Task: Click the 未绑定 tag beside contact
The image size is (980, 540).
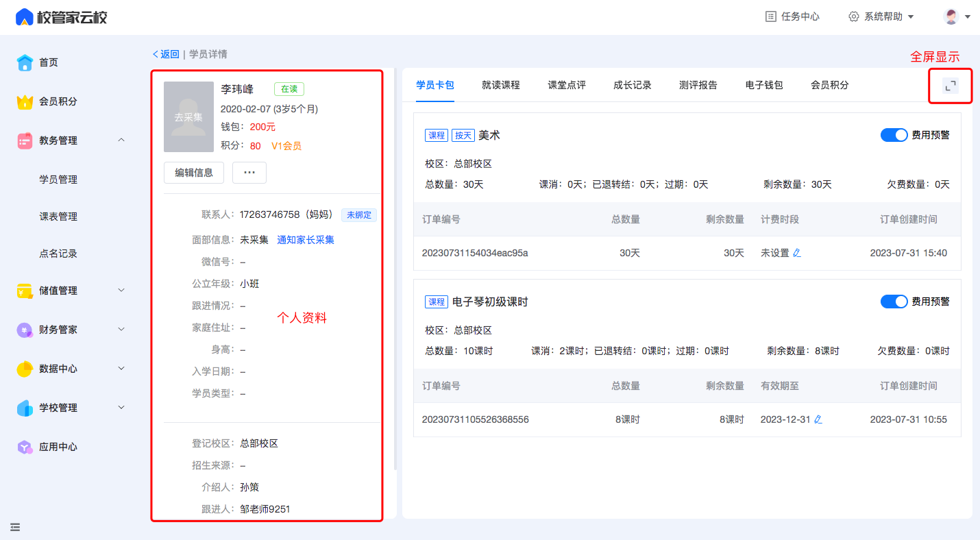Action: [359, 214]
